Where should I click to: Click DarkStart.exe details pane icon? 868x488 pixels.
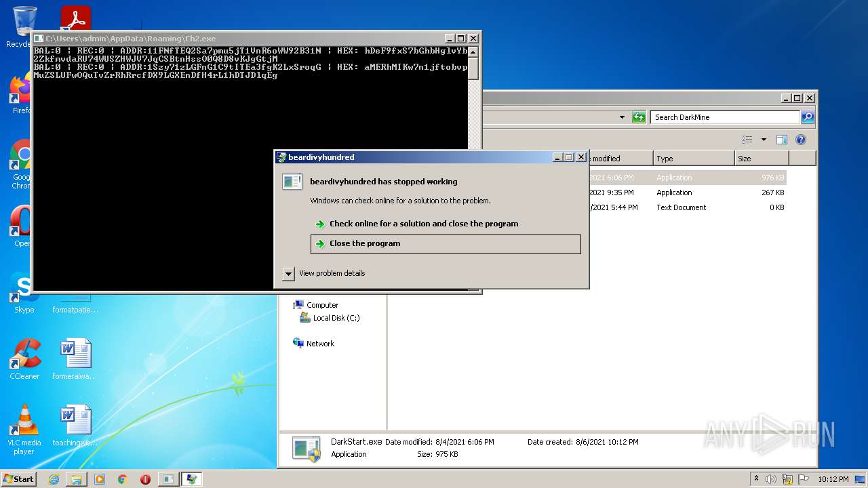[x=307, y=449]
